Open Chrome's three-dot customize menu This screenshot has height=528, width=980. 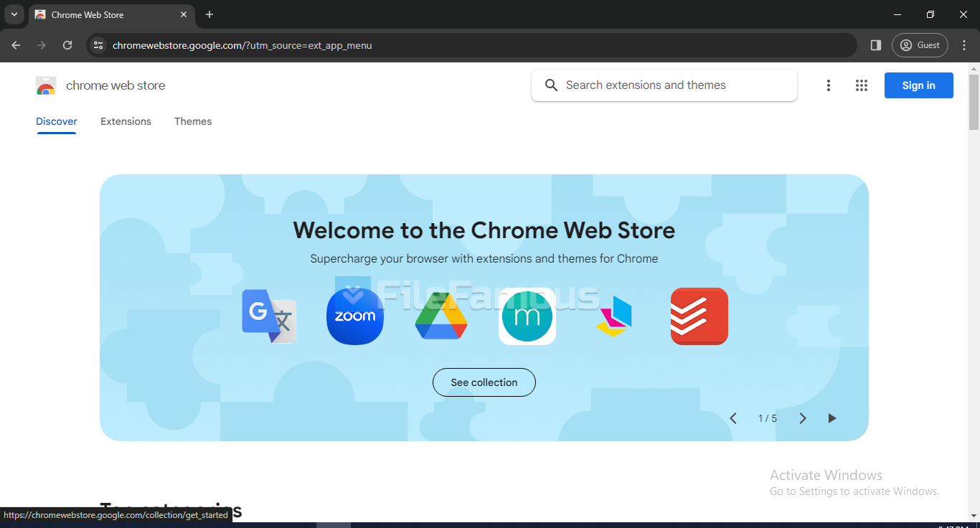964,45
